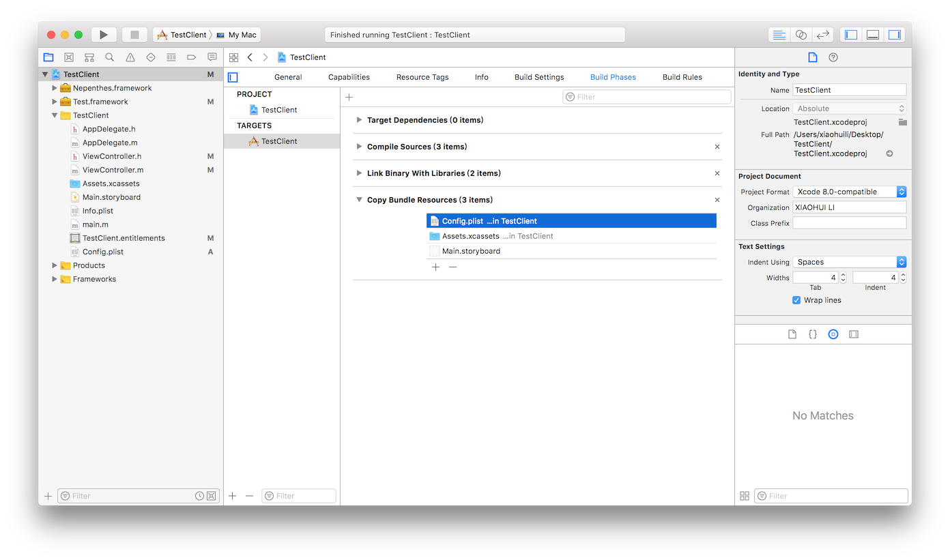950x560 pixels.
Task: Go forward in editor history
Action: coord(265,57)
